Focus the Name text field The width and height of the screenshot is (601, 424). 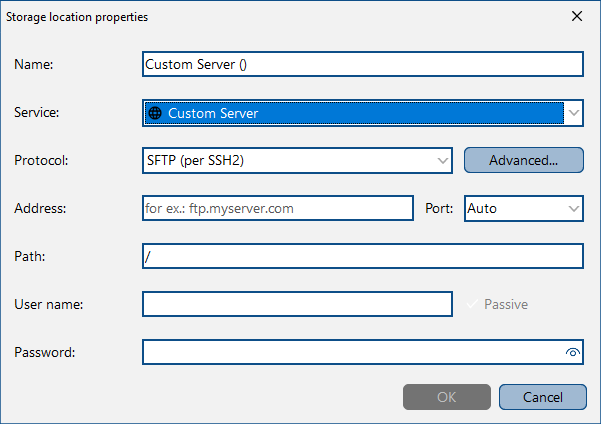363,64
